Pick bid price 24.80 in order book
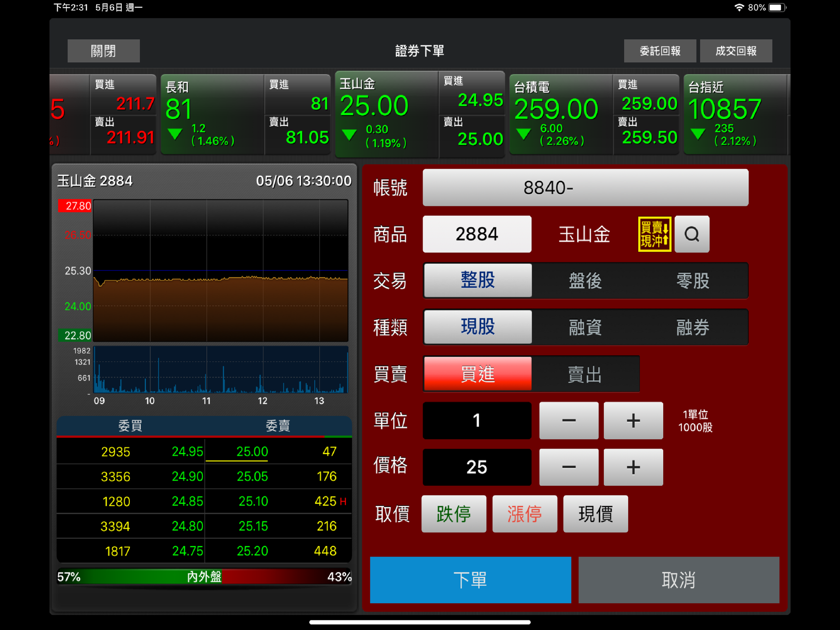This screenshot has height=630, width=840. point(187,526)
